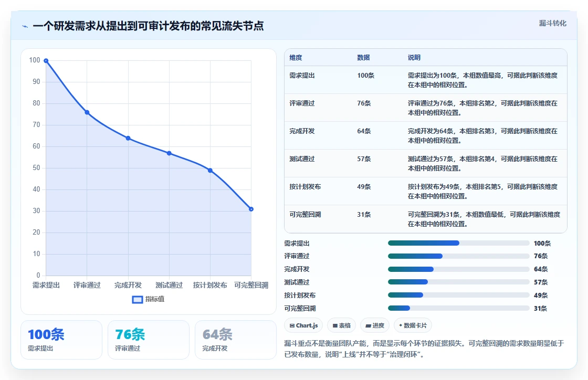This screenshot has height=380, width=588.
Task: Click the lightning icon beside the title
Action: tap(25, 27)
